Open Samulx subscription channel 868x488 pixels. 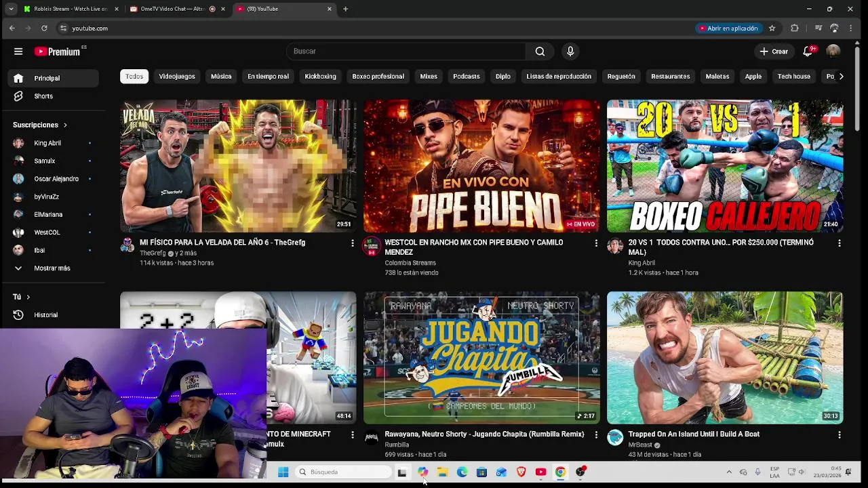point(53,161)
